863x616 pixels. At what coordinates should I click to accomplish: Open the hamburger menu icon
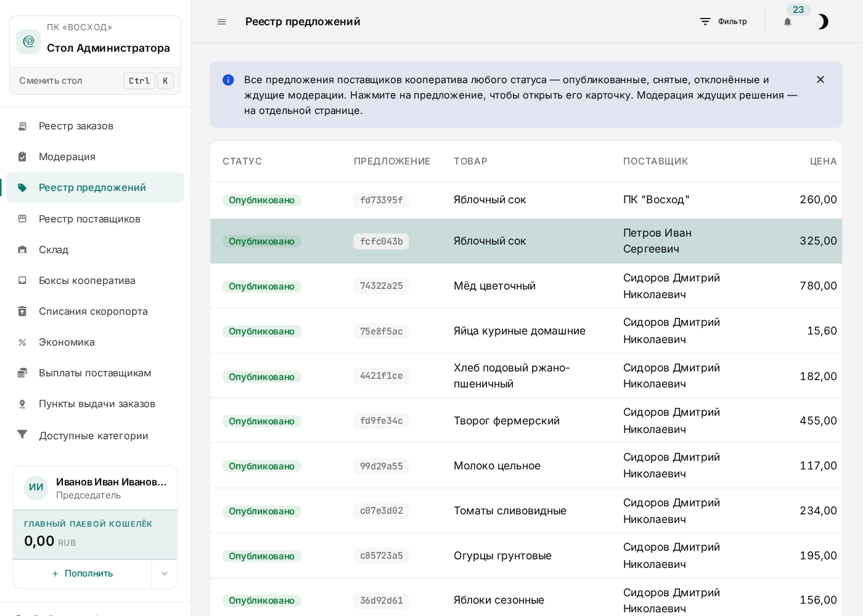(222, 22)
